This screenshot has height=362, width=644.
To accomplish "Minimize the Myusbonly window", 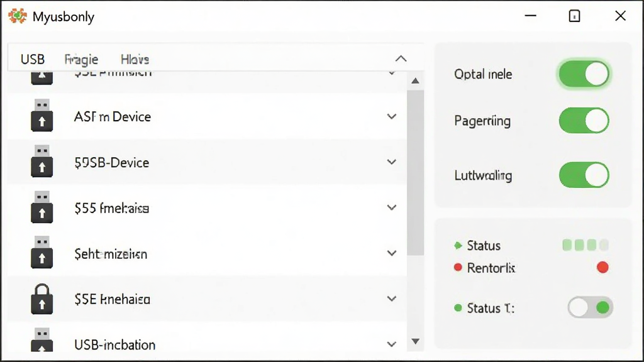I will pyautogui.click(x=531, y=16).
